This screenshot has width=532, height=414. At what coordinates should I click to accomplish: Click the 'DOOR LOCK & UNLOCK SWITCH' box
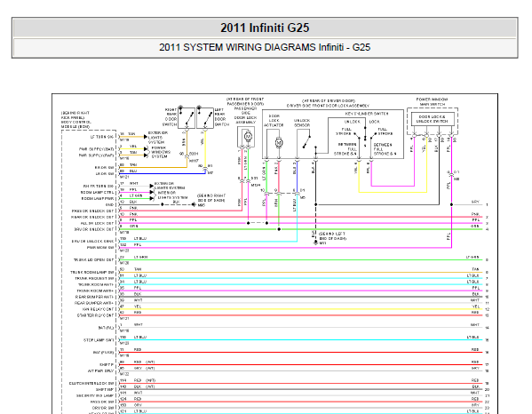coord(432,119)
